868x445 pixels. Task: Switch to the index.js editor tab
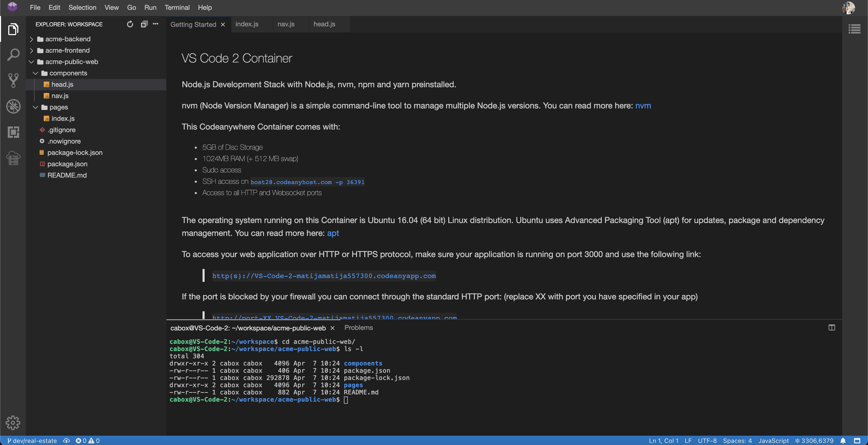click(247, 24)
